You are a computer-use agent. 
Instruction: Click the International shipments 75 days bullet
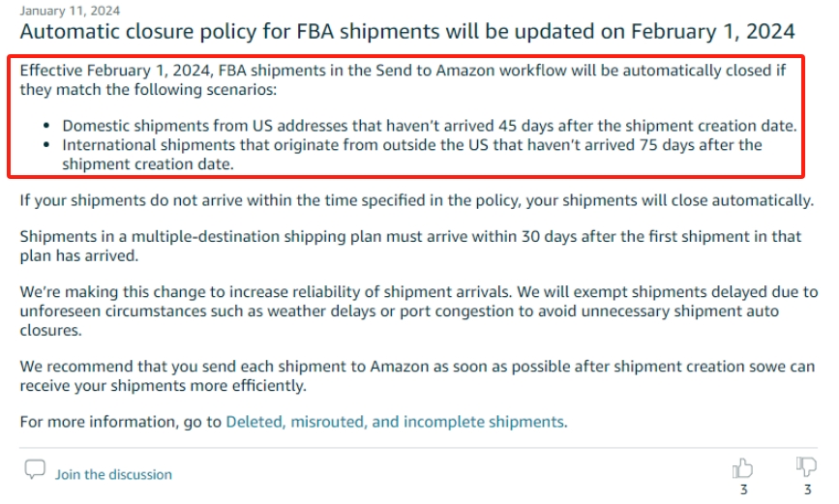tap(412, 154)
